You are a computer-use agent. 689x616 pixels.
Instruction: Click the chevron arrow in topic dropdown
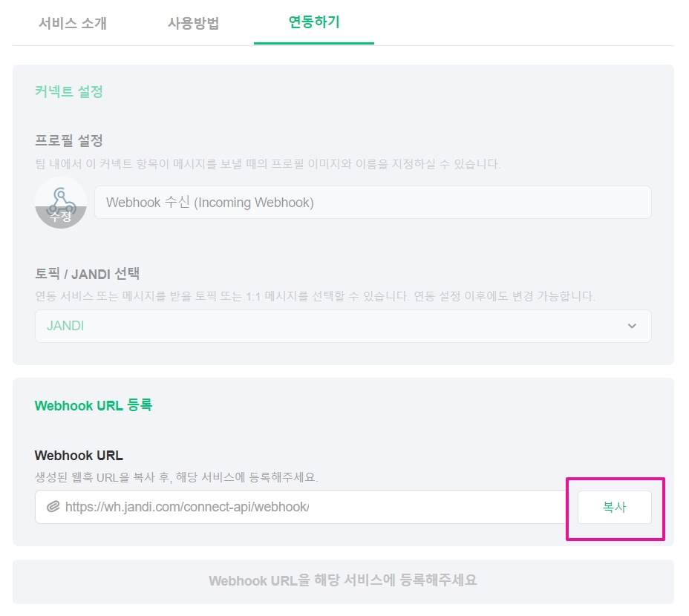pos(632,326)
